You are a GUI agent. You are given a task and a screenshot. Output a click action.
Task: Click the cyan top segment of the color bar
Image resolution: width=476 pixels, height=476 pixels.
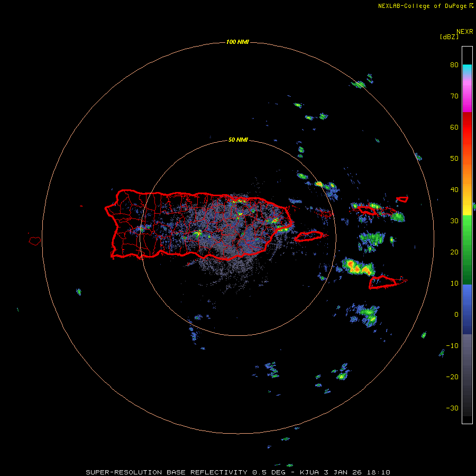(467, 68)
